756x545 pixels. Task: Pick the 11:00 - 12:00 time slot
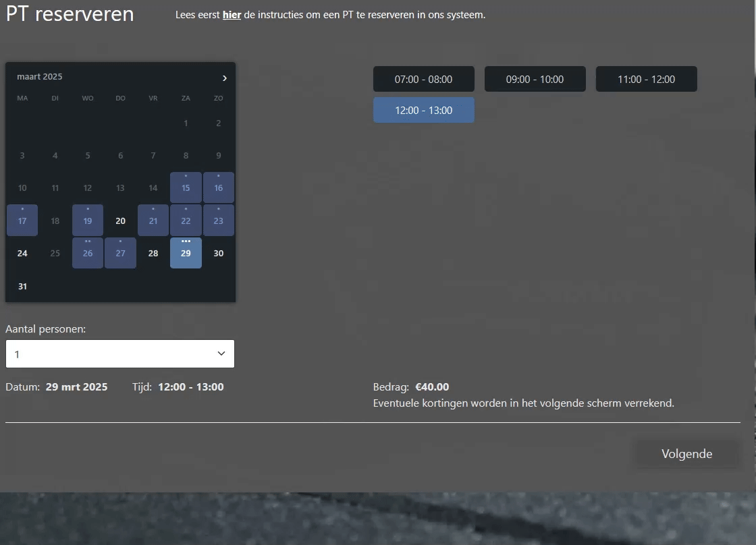pos(646,79)
